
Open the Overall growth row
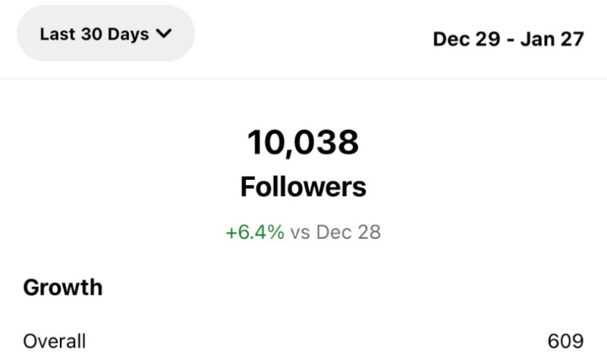[55, 341]
